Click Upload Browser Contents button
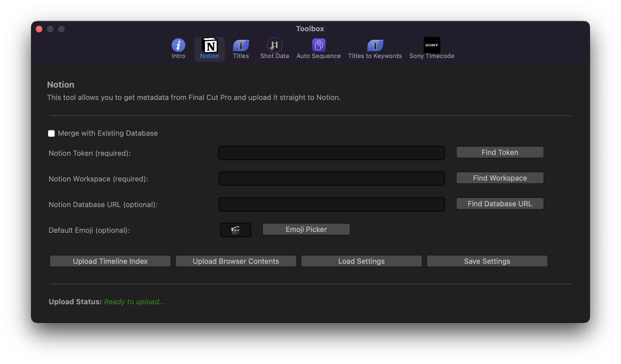The width and height of the screenshot is (621, 364). pyautogui.click(x=236, y=261)
